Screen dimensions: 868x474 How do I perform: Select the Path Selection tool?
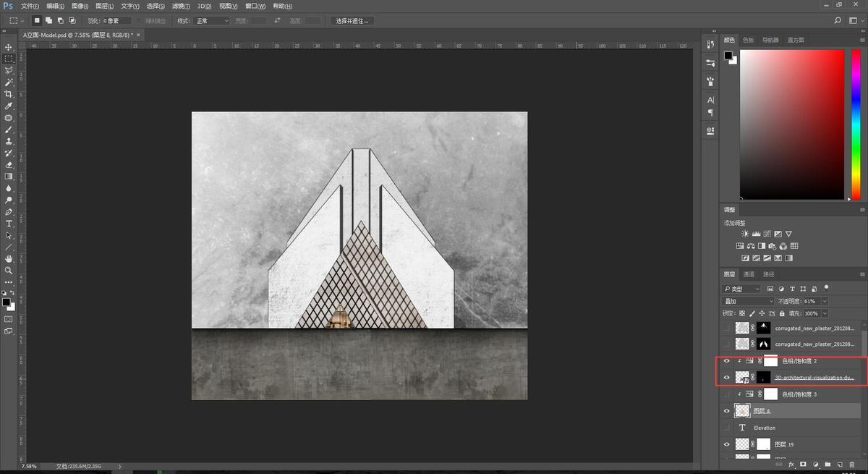coord(9,235)
